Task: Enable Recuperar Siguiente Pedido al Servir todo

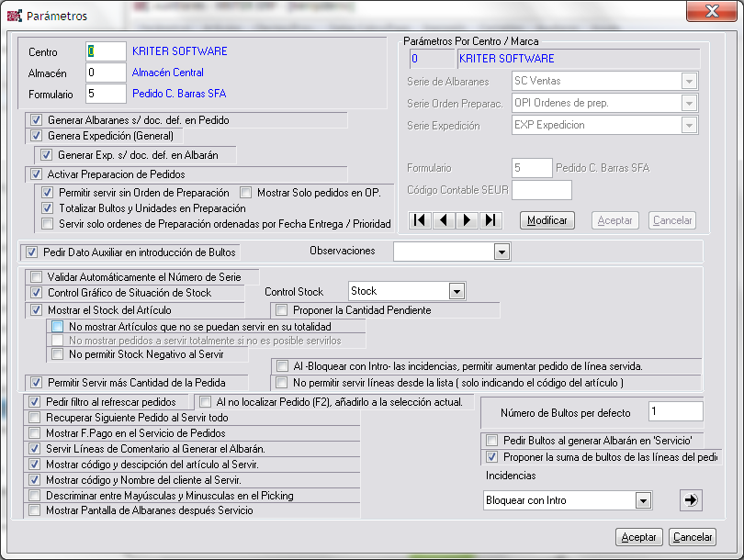Action: (x=36, y=418)
